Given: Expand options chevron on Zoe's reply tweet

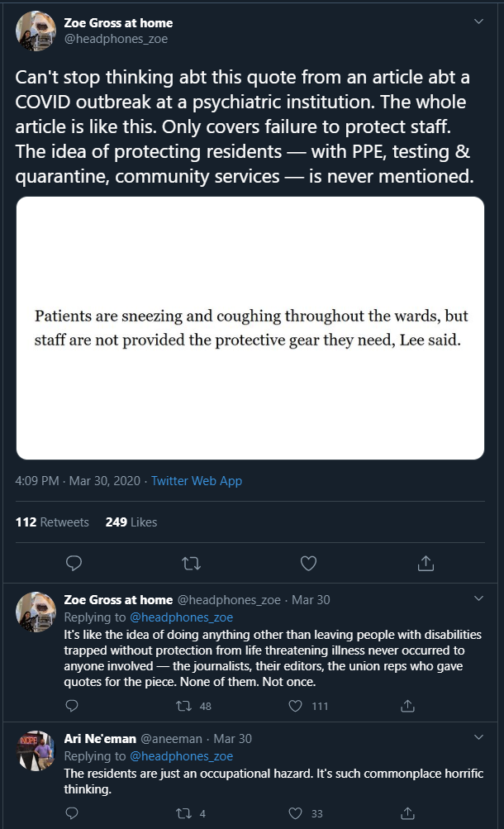Looking at the screenshot, I should tap(478, 599).
